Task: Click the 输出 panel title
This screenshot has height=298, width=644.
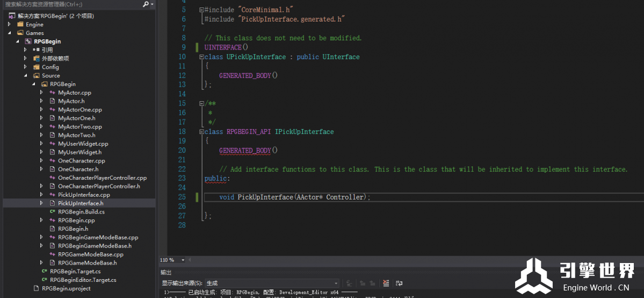Action: pyautogui.click(x=166, y=273)
